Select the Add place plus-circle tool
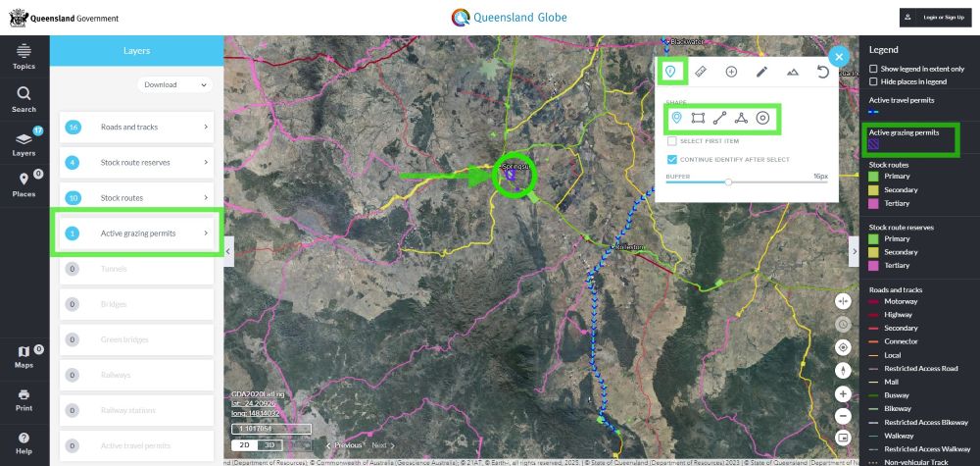This screenshot has width=980, height=466. coord(731,72)
